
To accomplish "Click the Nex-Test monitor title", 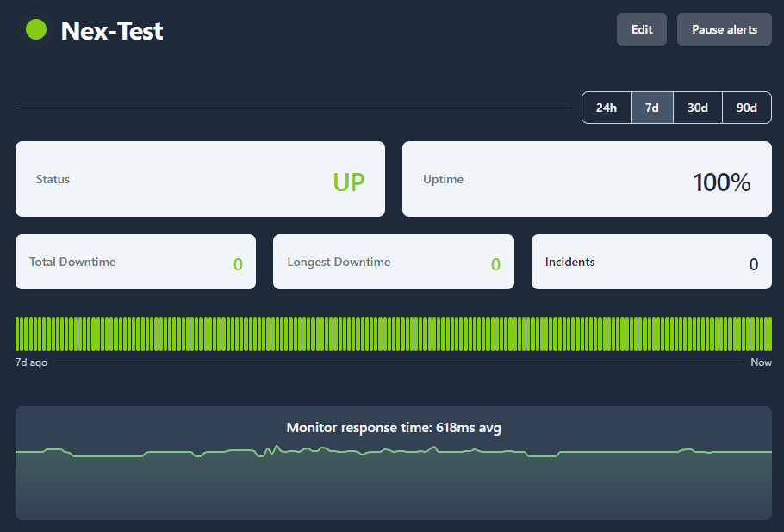I will point(111,30).
